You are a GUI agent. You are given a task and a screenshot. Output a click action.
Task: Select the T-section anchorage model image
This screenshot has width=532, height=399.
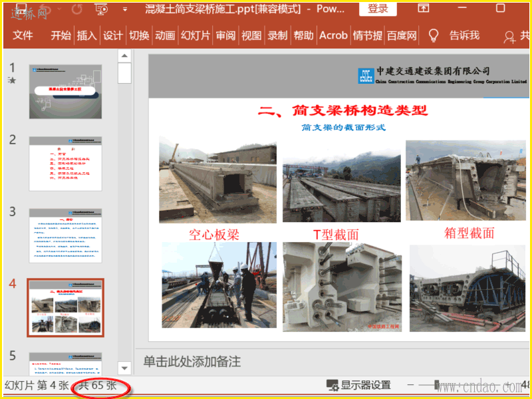click(x=342, y=287)
